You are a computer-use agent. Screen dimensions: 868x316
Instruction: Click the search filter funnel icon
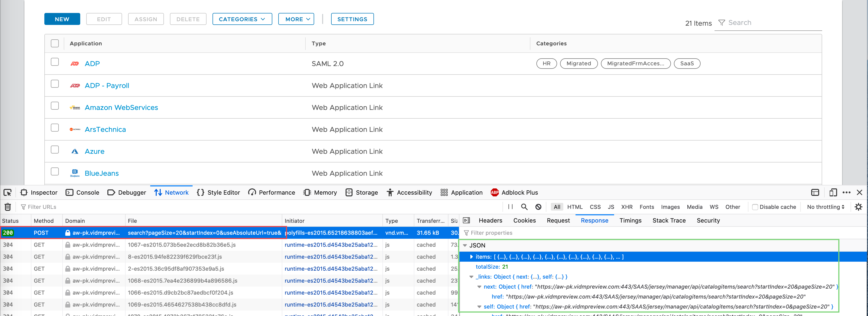722,23
